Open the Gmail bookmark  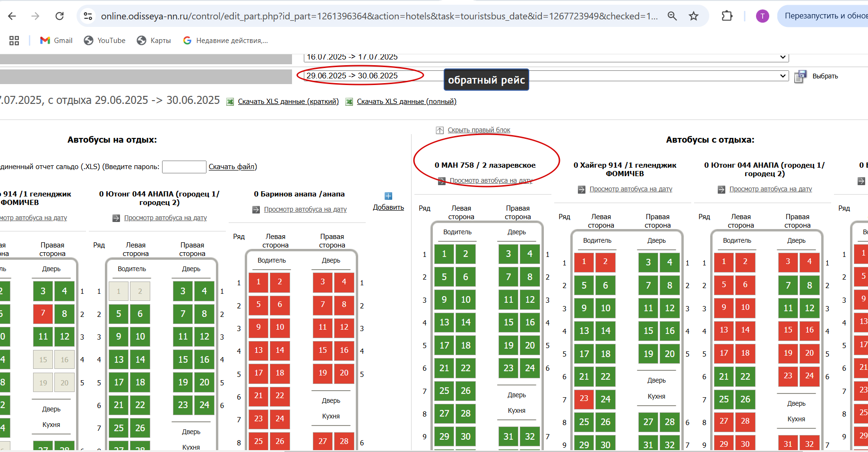(56, 41)
